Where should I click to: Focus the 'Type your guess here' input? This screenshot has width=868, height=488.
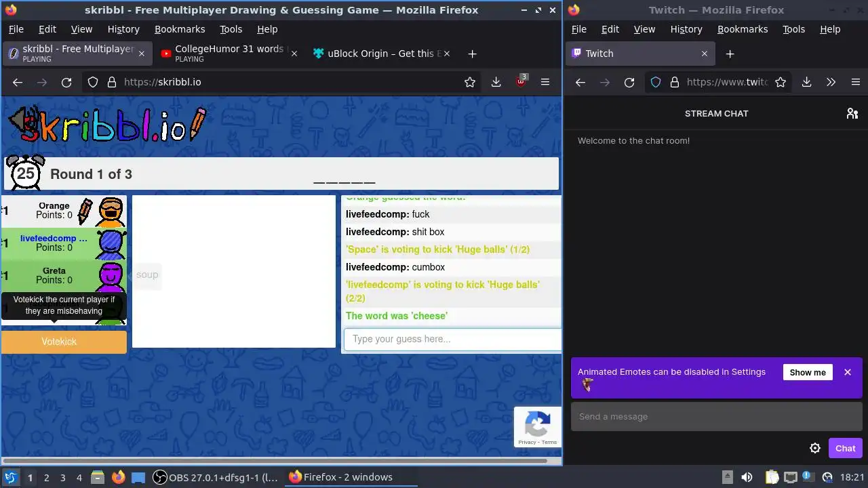coord(452,340)
